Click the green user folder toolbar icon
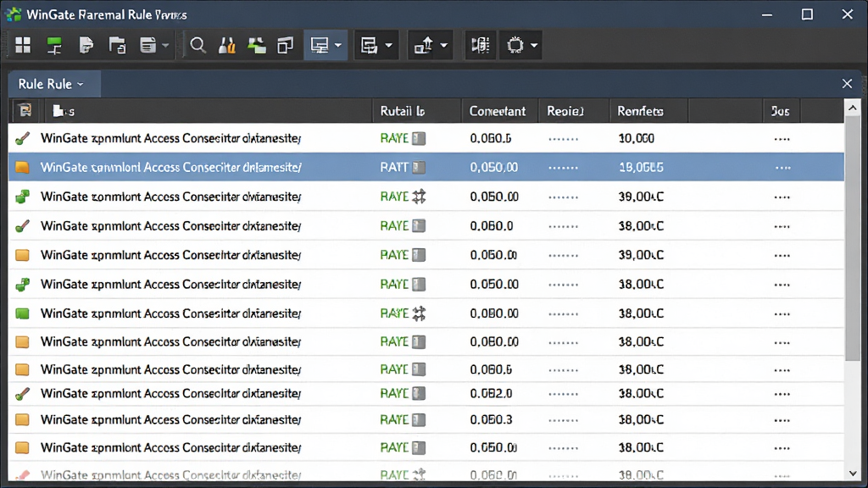The width and height of the screenshot is (868, 488). click(x=256, y=46)
